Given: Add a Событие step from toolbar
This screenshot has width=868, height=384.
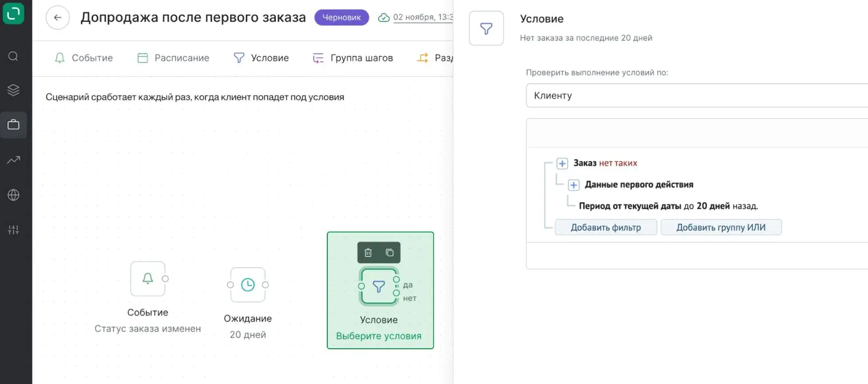Looking at the screenshot, I should (x=84, y=58).
